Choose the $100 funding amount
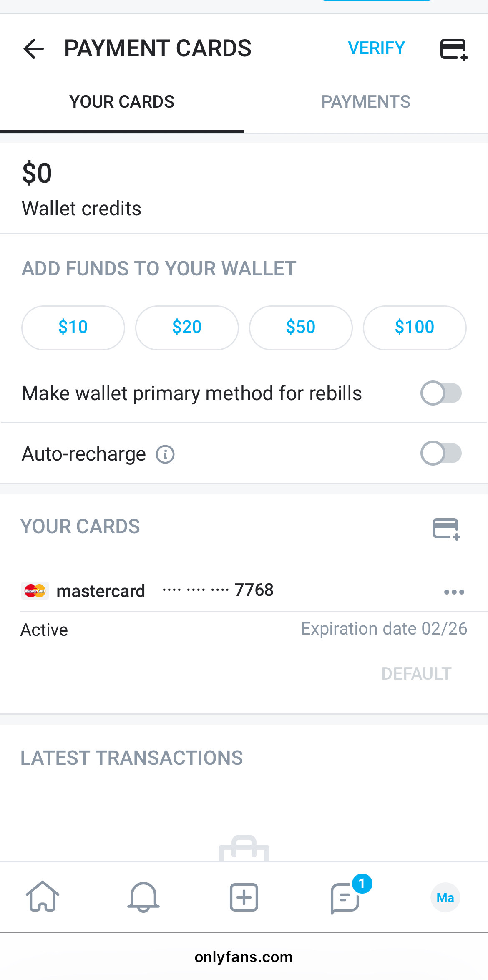 pyautogui.click(x=415, y=327)
